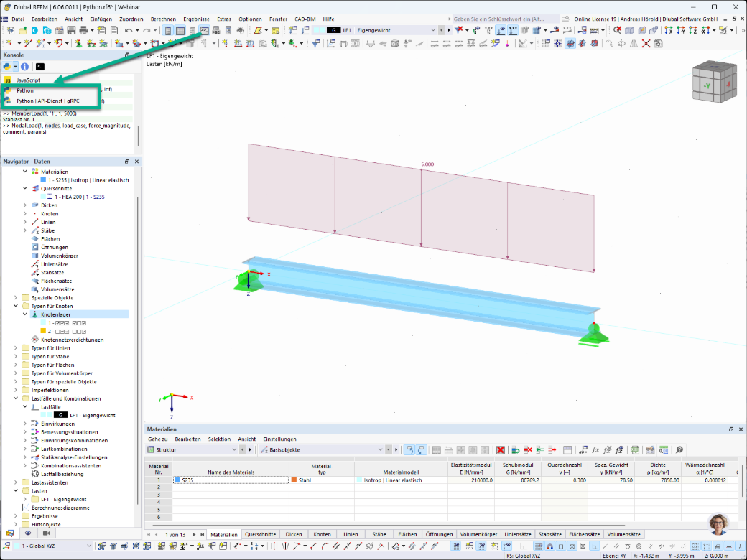747x560 pixels.
Task: Click the camera screenshot icon in second toolbar
Action: pos(659,43)
